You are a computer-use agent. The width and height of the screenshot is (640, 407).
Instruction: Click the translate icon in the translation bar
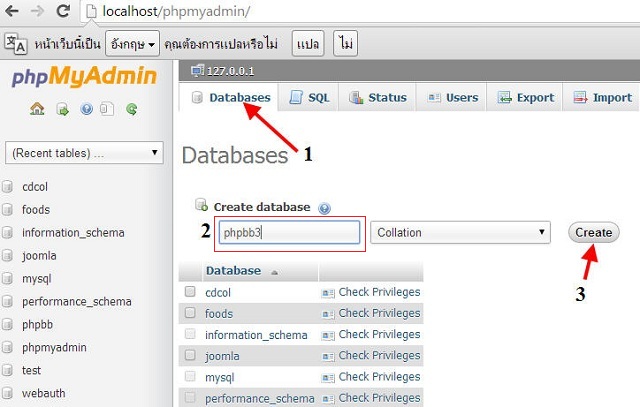tap(16, 44)
